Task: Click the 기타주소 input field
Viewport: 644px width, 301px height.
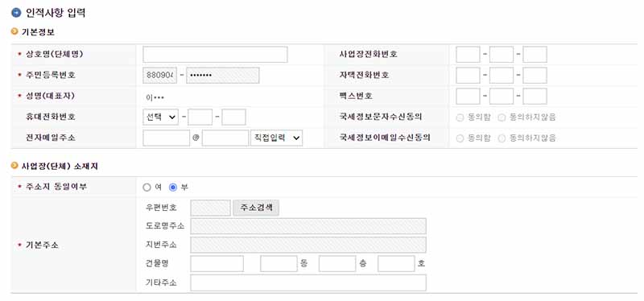Action: tap(308, 283)
